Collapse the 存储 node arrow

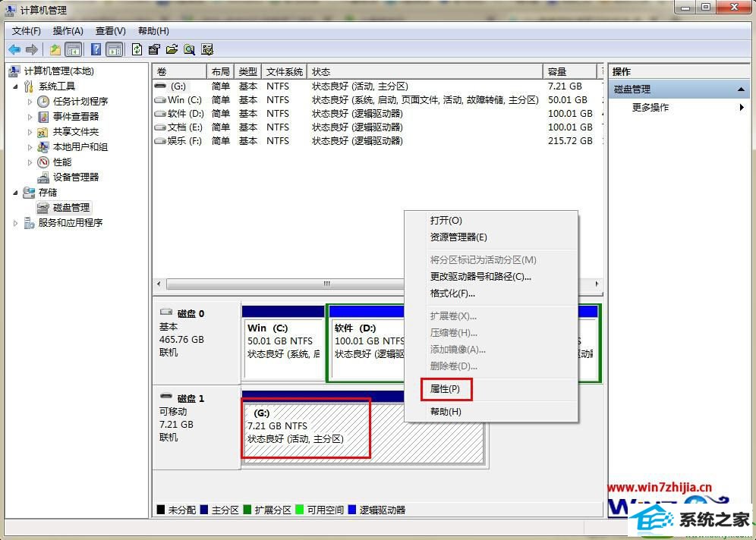coord(15,193)
